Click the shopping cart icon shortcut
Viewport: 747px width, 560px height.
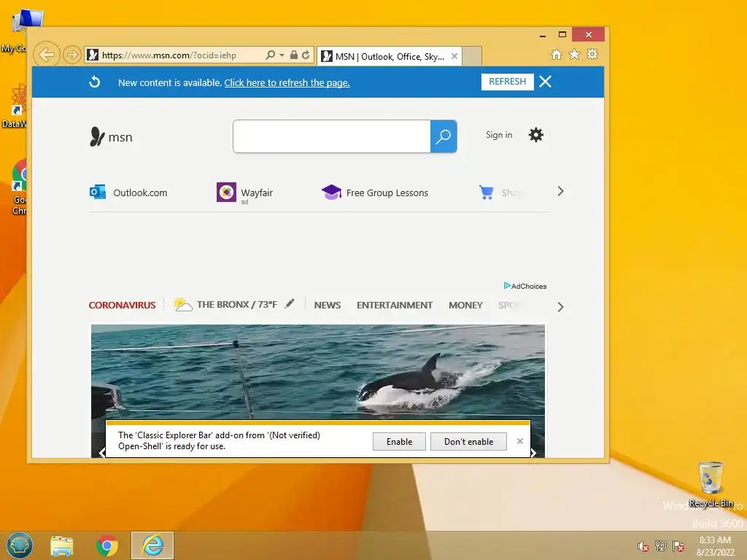[487, 192]
